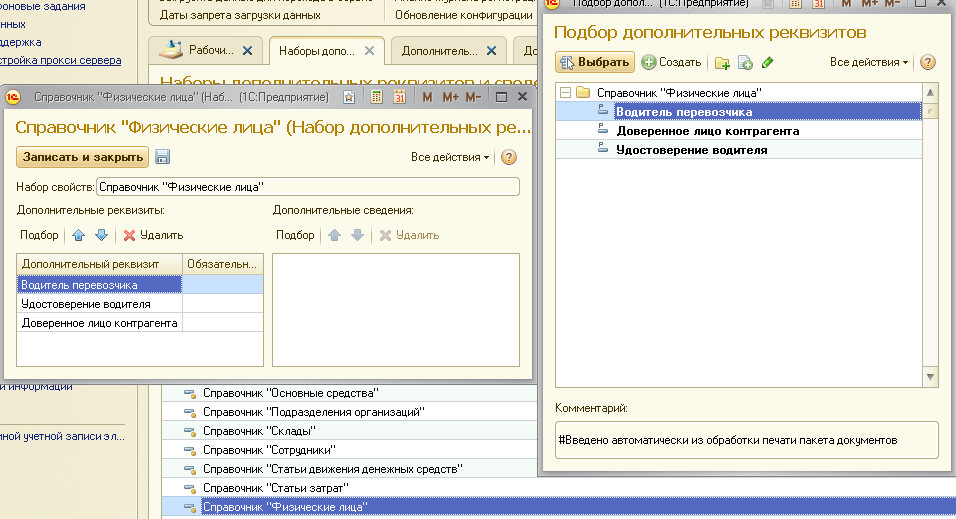Viewport: 956px width, 519px height.
Task: Move the requisite up with the blue arrow
Action: pyautogui.click(x=79, y=235)
